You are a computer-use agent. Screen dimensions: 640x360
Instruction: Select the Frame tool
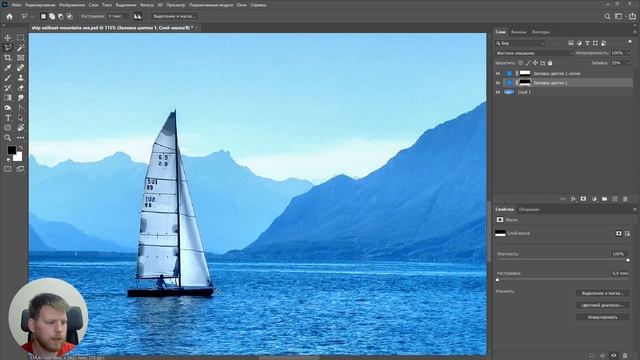(x=20, y=58)
